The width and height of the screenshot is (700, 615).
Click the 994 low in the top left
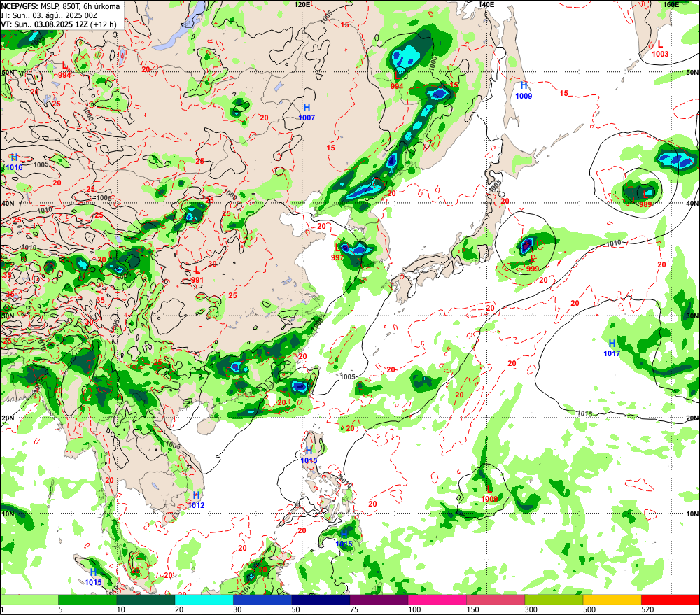click(x=64, y=75)
